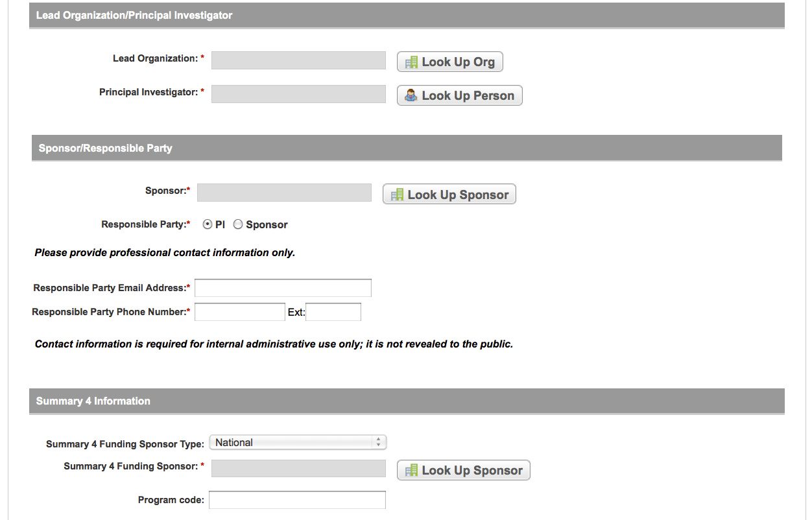Click the greyed Lead Organization field
Image resolution: width=812 pixels, height=520 pixels.
click(x=298, y=60)
